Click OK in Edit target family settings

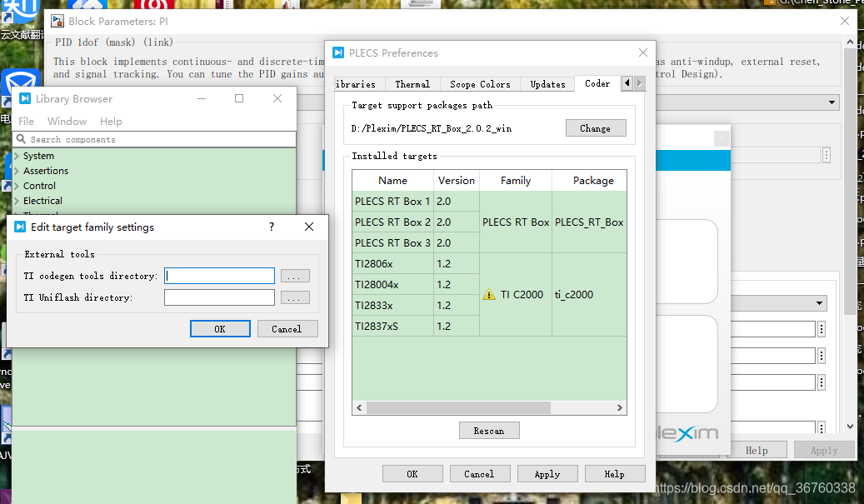[x=220, y=329]
